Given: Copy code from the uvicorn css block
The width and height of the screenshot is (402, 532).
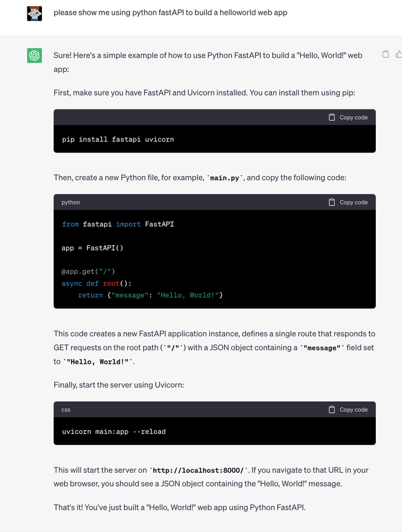Looking at the screenshot, I should coord(348,410).
